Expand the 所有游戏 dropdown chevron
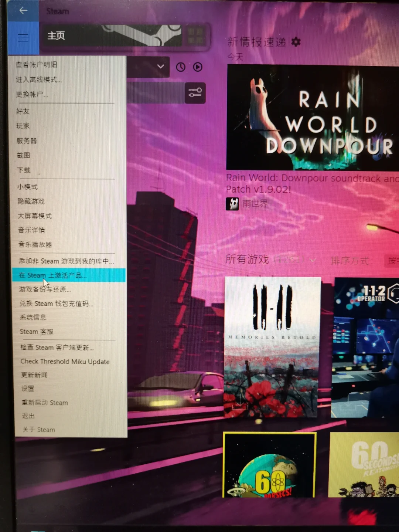This screenshot has width=399, height=532. (x=313, y=260)
